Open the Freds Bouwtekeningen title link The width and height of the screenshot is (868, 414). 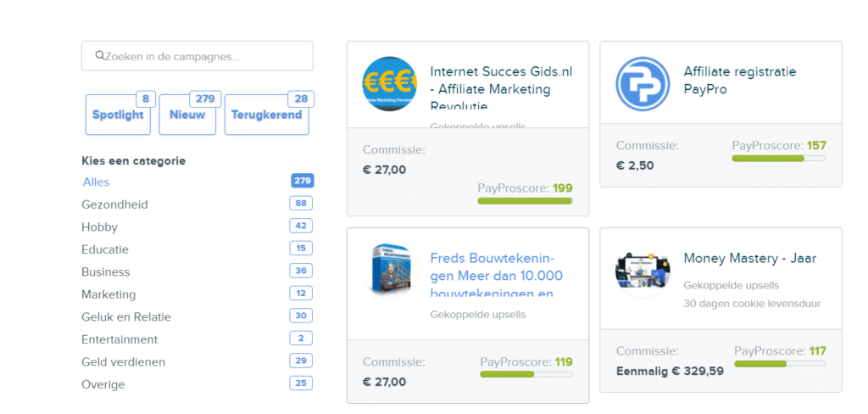[x=497, y=276]
